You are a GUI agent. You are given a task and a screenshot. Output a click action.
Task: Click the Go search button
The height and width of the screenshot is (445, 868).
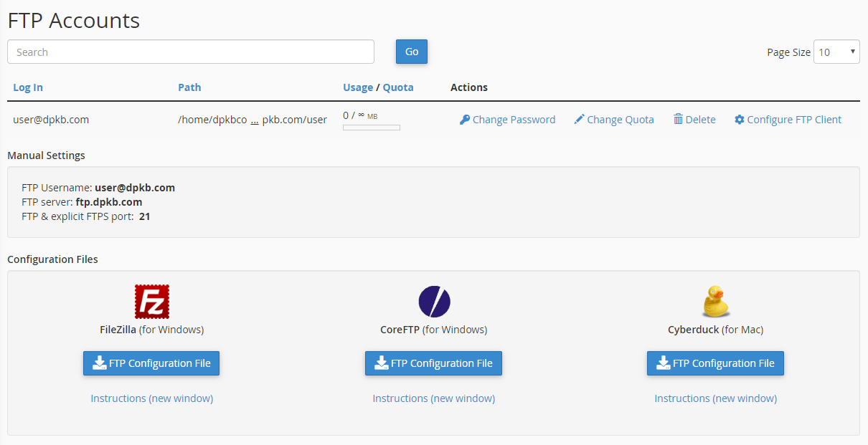click(411, 52)
